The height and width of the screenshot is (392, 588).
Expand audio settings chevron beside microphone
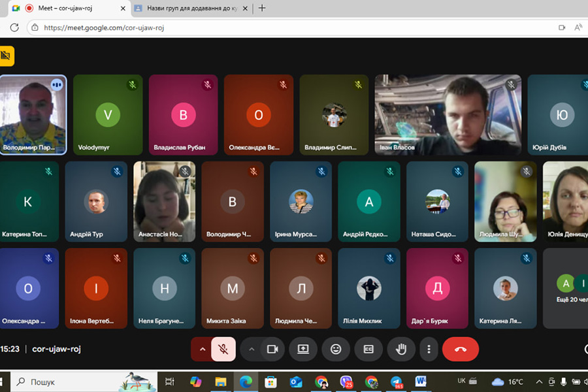(203, 350)
